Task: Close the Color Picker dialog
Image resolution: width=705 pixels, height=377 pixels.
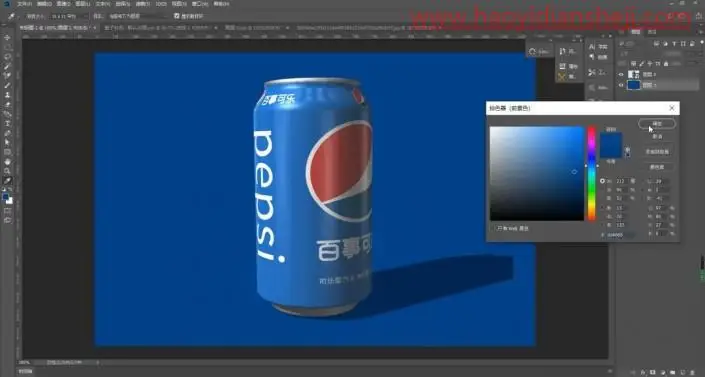Action: coord(672,108)
